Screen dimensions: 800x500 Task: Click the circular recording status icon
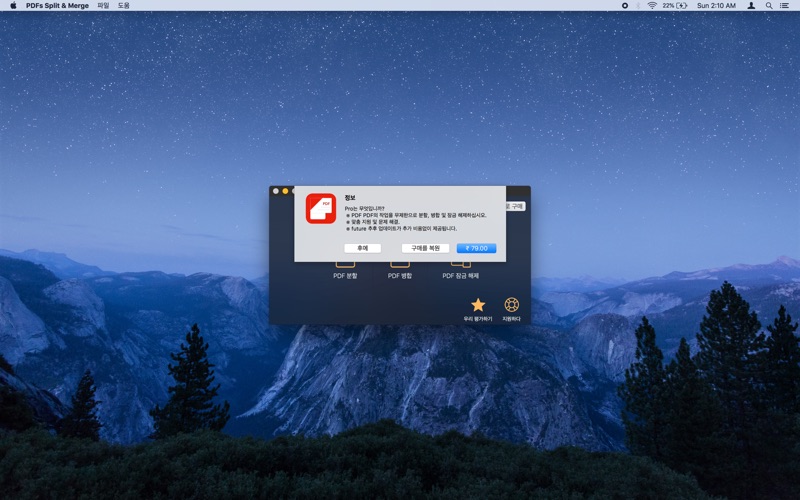(625, 5)
